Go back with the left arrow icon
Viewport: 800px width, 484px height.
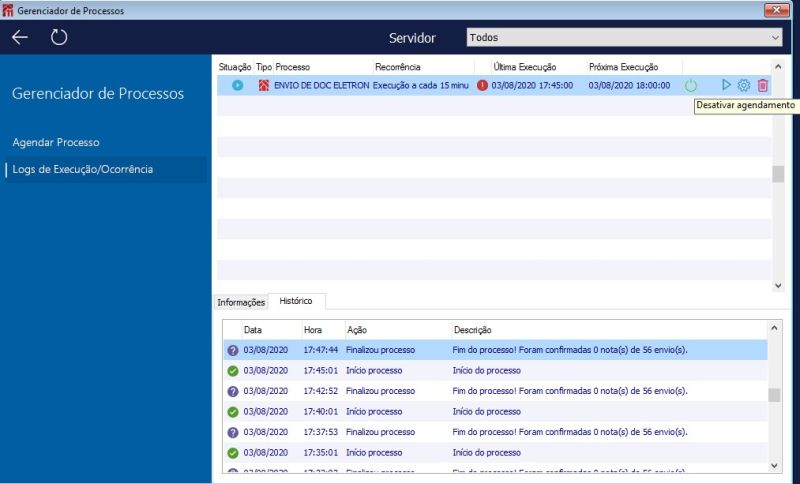20,37
